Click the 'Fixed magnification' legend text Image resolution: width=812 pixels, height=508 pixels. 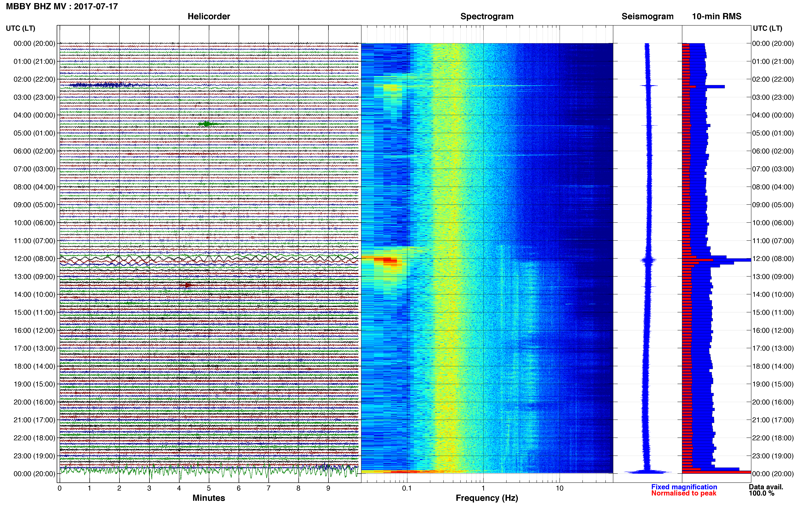(684, 487)
